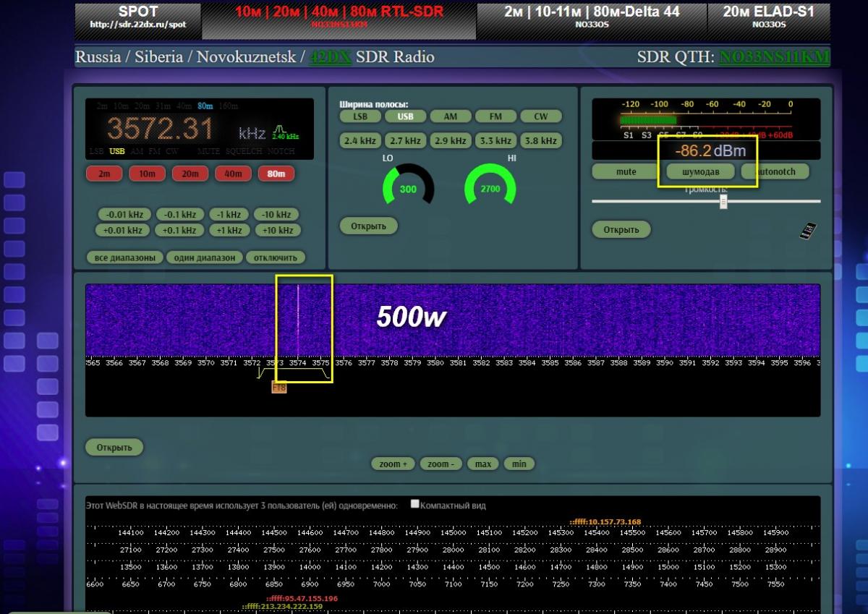Click the green HI 2700 dial
868x614 pixels.
point(490,189)
